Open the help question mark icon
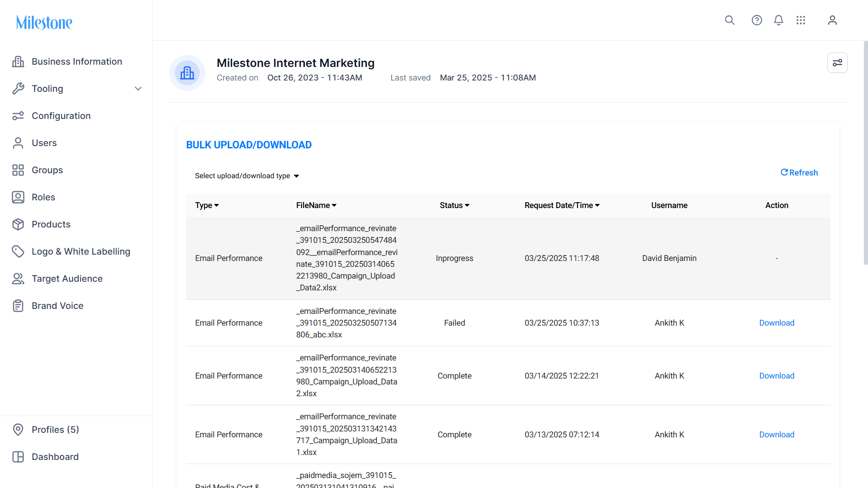 pyautogui.click(x=757, y=20)
